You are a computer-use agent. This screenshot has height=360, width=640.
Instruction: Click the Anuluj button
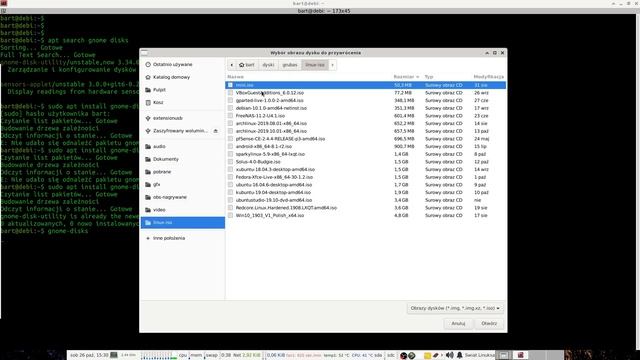458,324
